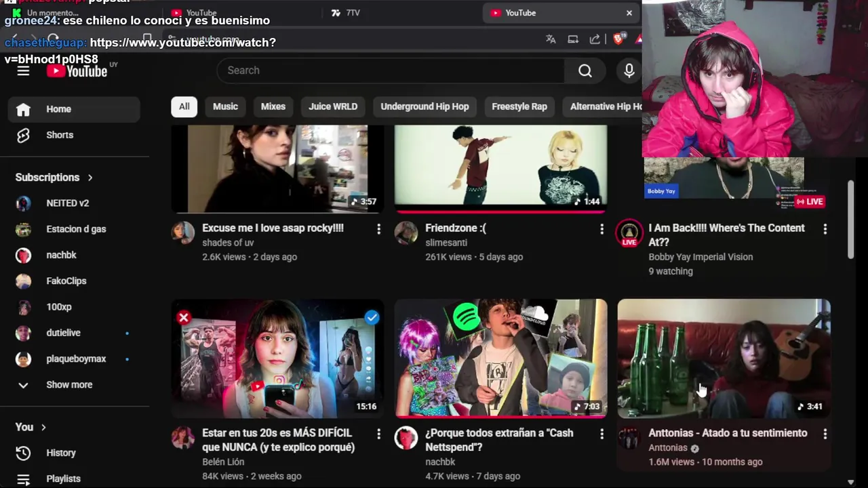The width and height of the screenshot is (868, 488).
Task: Click title ¿Porque todos extrañan a Cash Nettspend?
Action: (499, 440)
